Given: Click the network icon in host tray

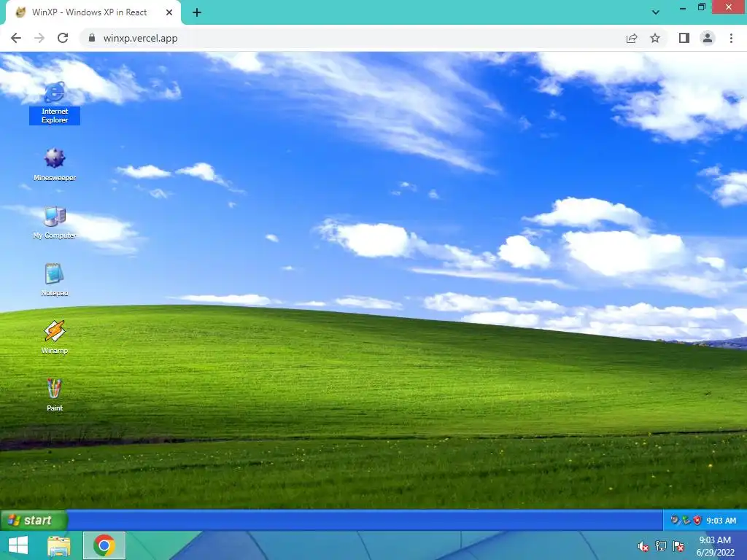Looking at the screenshot, I should [x=661, y=546].
